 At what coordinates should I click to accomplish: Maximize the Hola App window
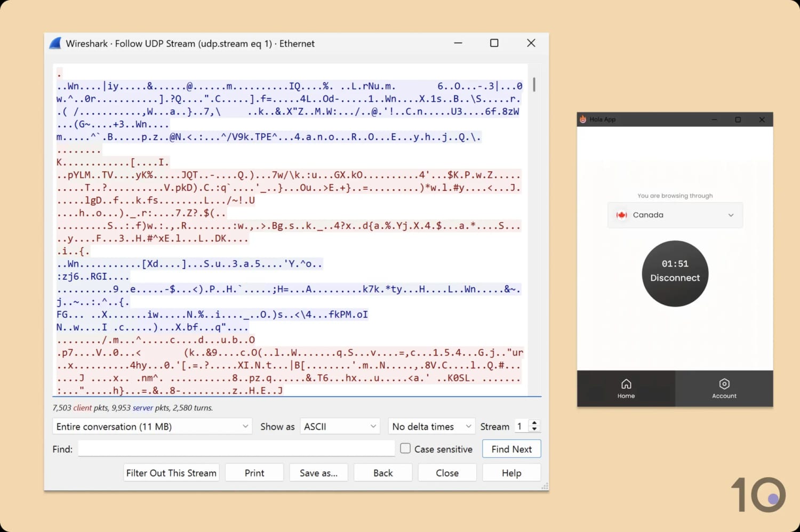(x=738, y=119)
